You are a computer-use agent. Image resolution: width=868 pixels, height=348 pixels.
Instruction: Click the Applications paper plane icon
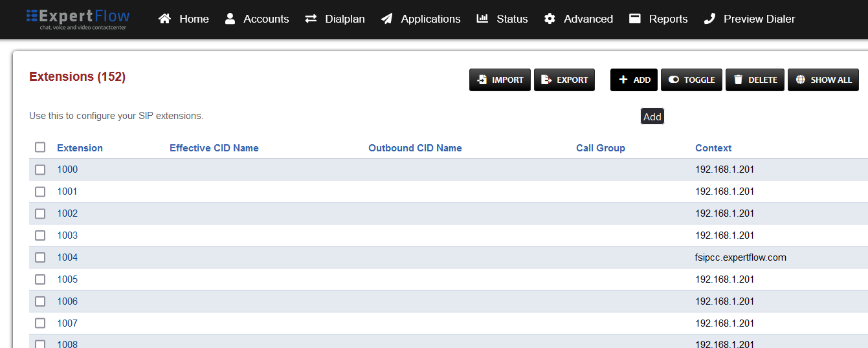(386, 19)
